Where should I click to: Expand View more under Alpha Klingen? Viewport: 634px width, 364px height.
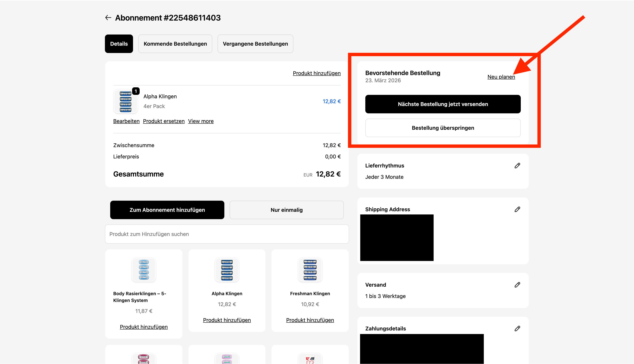(x=201, y=121)
